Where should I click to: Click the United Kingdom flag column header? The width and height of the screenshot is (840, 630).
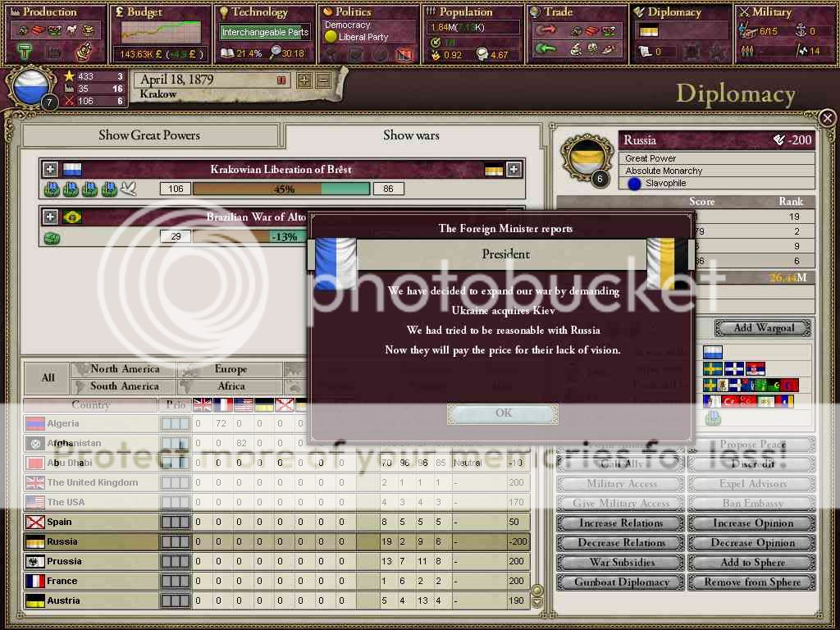coord(202,404)
